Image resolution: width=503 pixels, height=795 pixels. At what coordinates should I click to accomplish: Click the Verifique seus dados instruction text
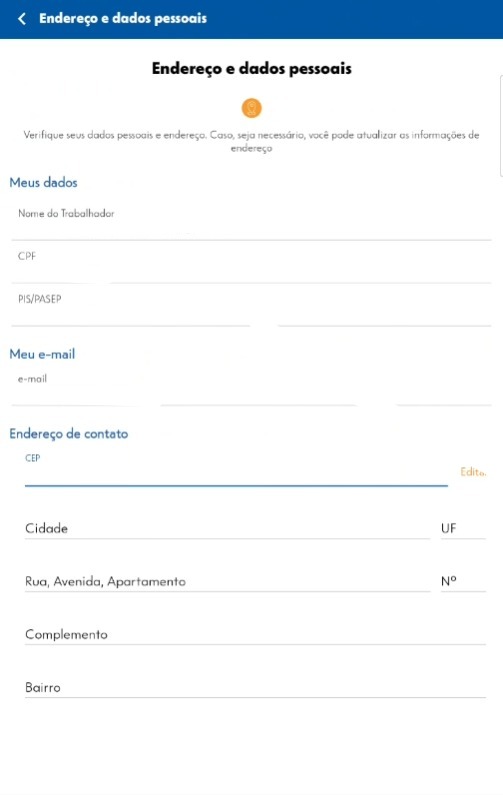(x=252, y=141)
